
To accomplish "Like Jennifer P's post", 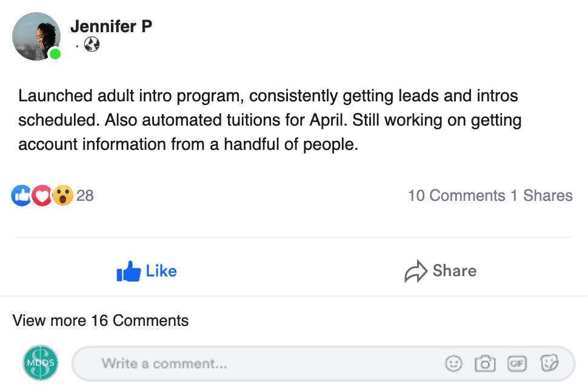I will point(147,271).
